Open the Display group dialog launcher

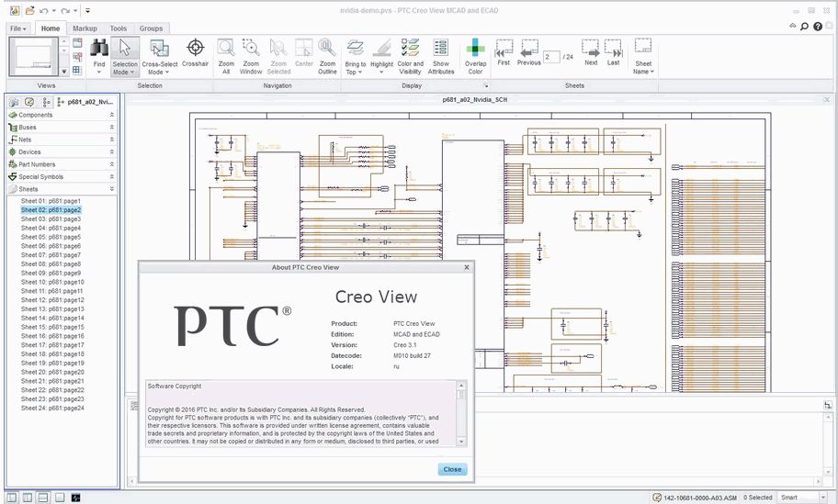(486, 85)
